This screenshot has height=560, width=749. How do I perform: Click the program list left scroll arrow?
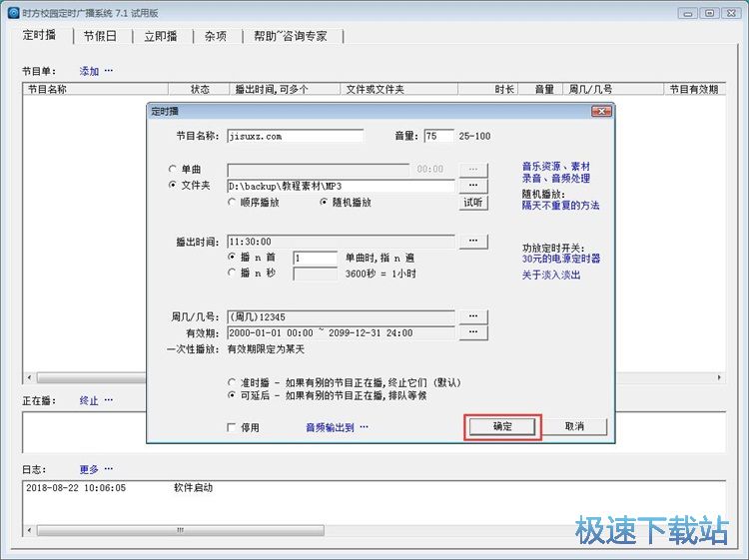point(29,377)
